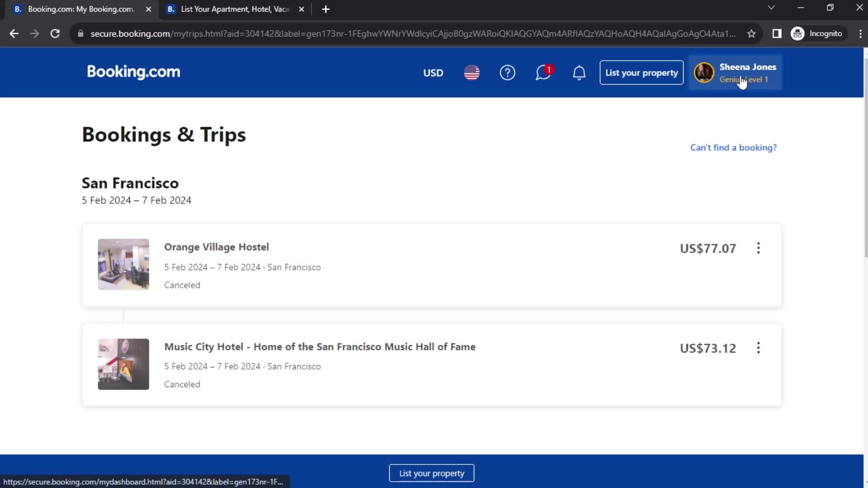Open My Booking.com tab

click(80, 9)
